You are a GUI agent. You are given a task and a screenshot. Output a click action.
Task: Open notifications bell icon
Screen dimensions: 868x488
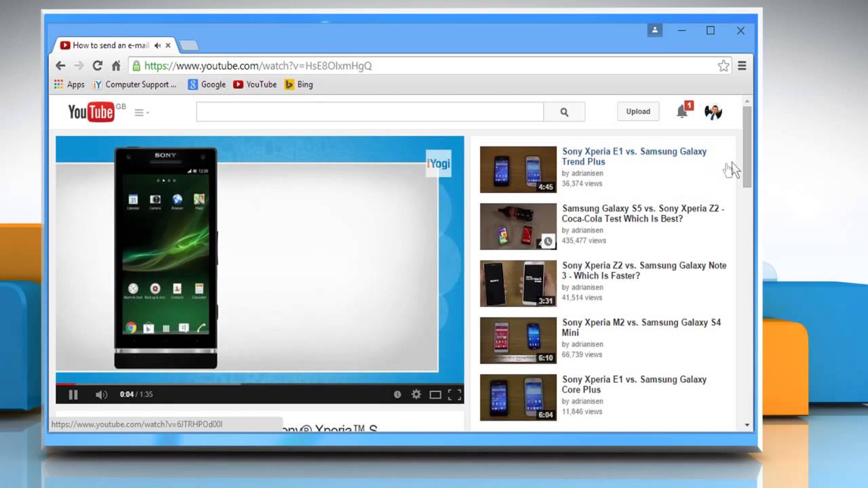(x=683, y=112)
